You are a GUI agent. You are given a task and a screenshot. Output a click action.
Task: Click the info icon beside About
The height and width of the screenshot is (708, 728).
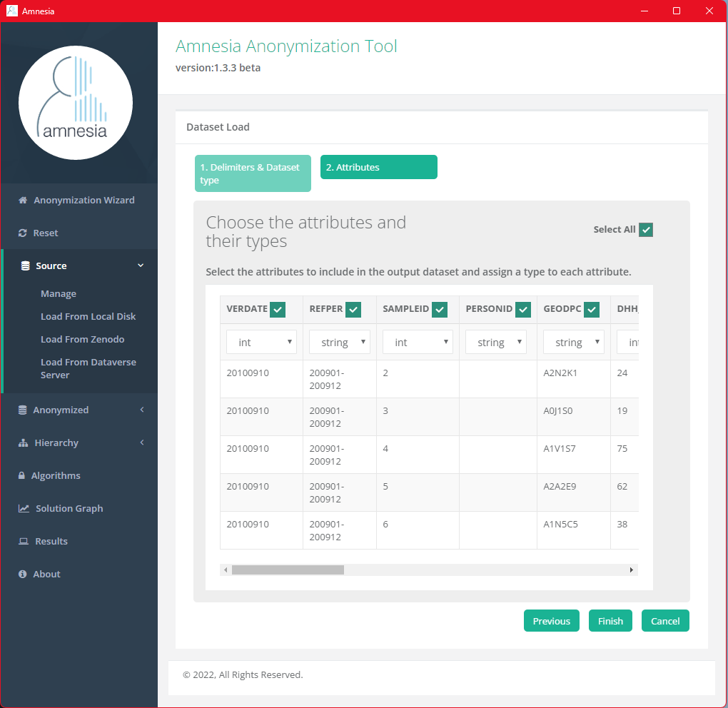pyautogui.click(x=22, y=575)
